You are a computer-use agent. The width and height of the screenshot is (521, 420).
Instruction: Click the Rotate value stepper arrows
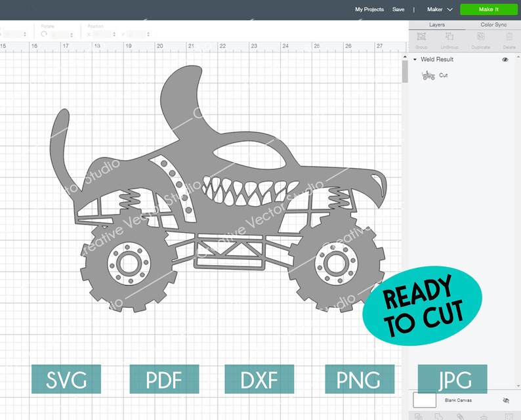pos(71,35)
